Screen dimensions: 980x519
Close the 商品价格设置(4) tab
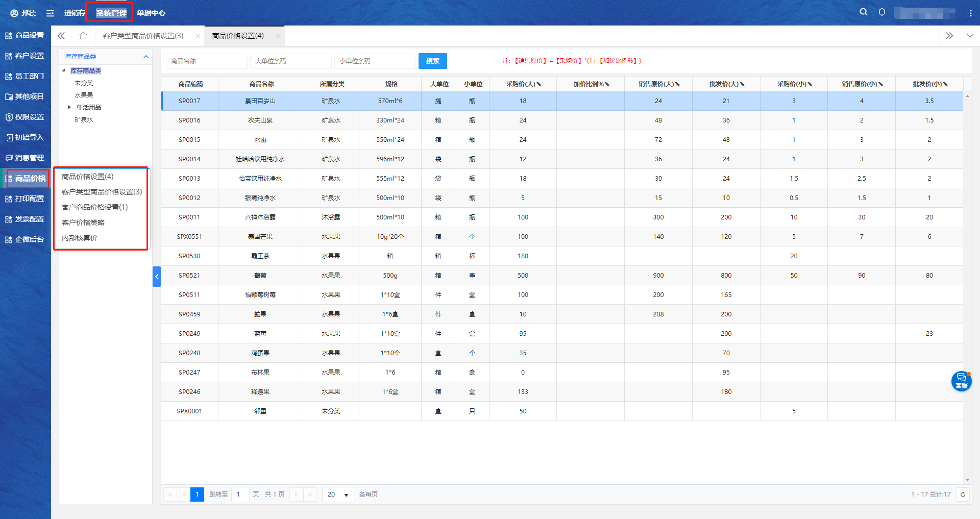click(x=278, y=36)
